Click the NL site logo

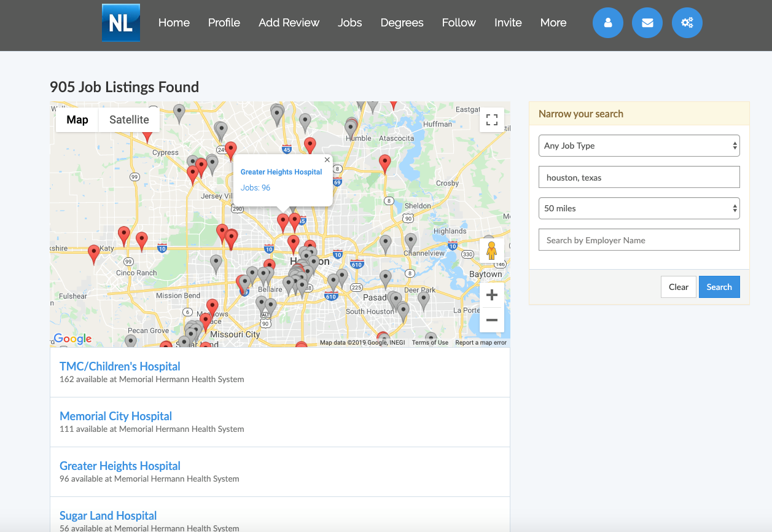121,23
